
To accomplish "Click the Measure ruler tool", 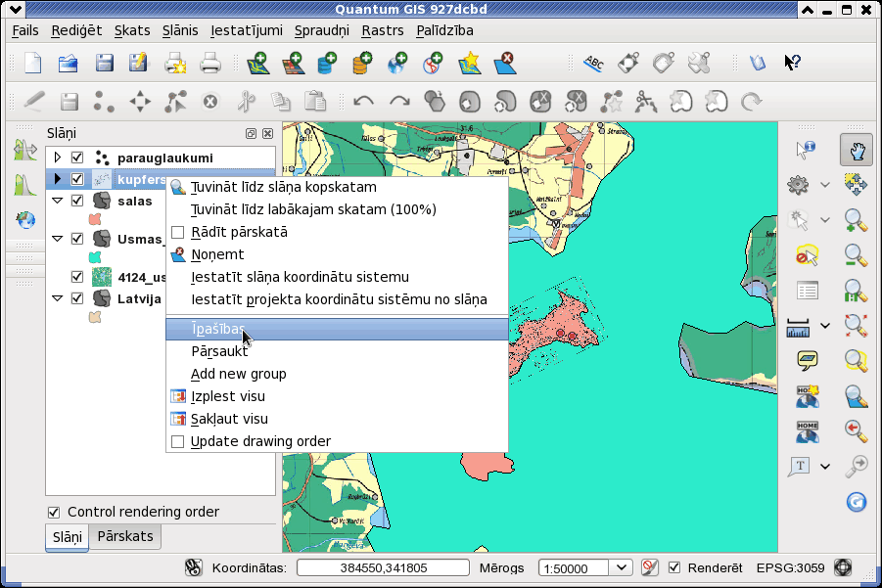I will click(x=798, y=327).
